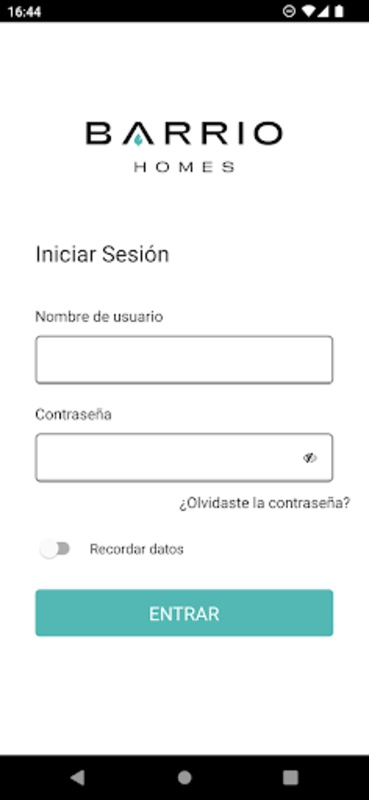Tap the cellular signal icon
Viewport: 369px width, 800px height.
(323, 11)
